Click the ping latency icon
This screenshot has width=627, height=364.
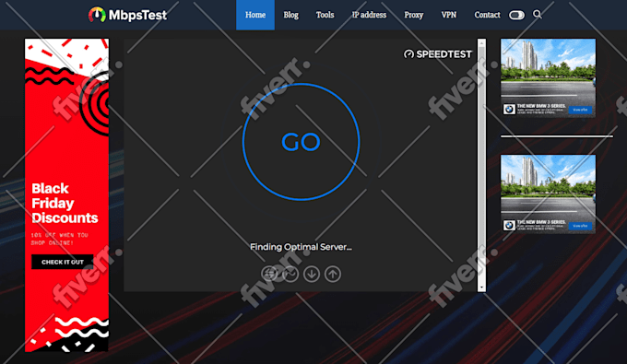(x=269, y=274)
